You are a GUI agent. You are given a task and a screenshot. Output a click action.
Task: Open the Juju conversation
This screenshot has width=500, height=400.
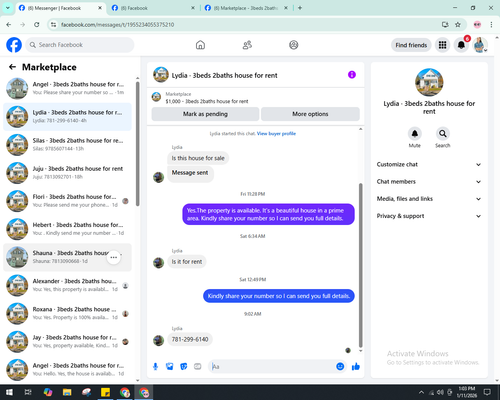(68, 173)
